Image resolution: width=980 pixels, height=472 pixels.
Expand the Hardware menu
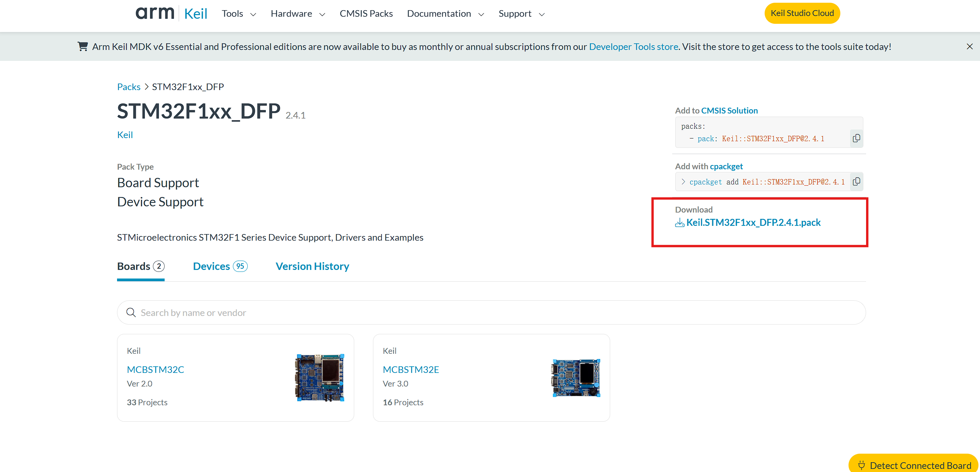tap(298, 14)
